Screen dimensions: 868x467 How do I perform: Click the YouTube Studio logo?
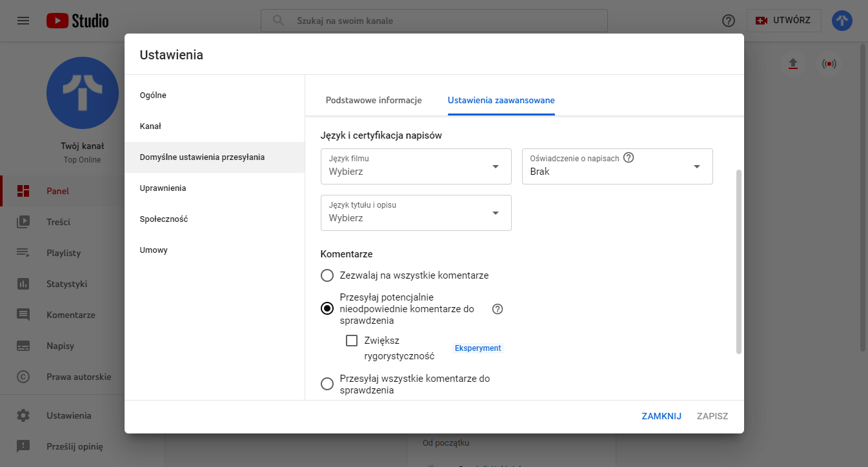click(77, 21)
